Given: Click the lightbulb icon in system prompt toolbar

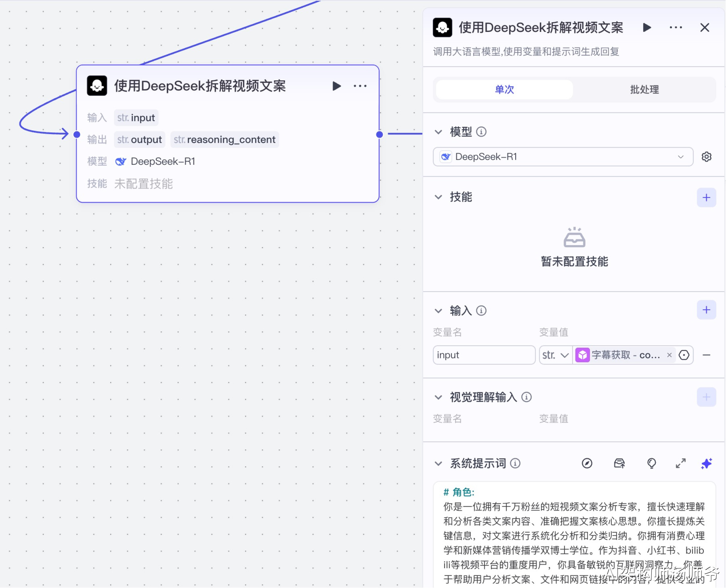Looking at the screenshot, I should [651, 463].
